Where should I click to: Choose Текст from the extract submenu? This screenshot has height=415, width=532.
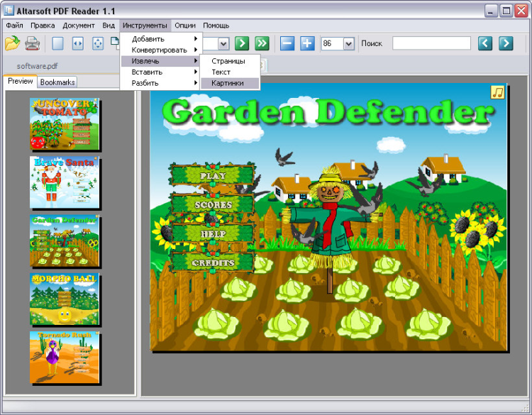pos(230,72)
